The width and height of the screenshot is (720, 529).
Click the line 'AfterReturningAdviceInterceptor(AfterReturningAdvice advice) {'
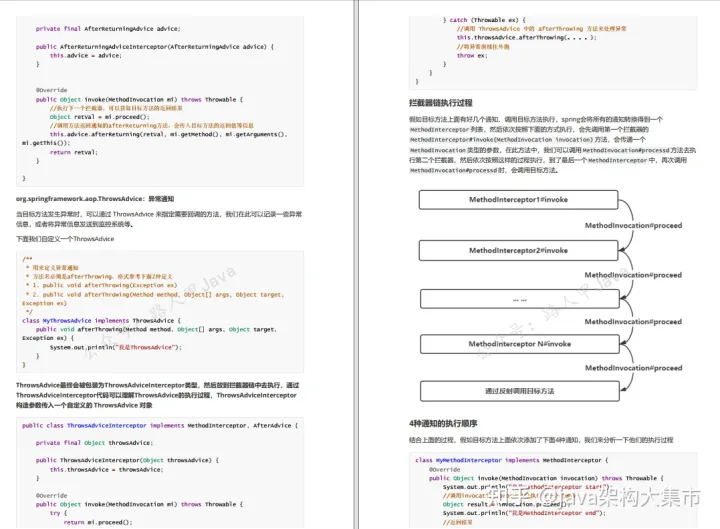pos(166,46)
